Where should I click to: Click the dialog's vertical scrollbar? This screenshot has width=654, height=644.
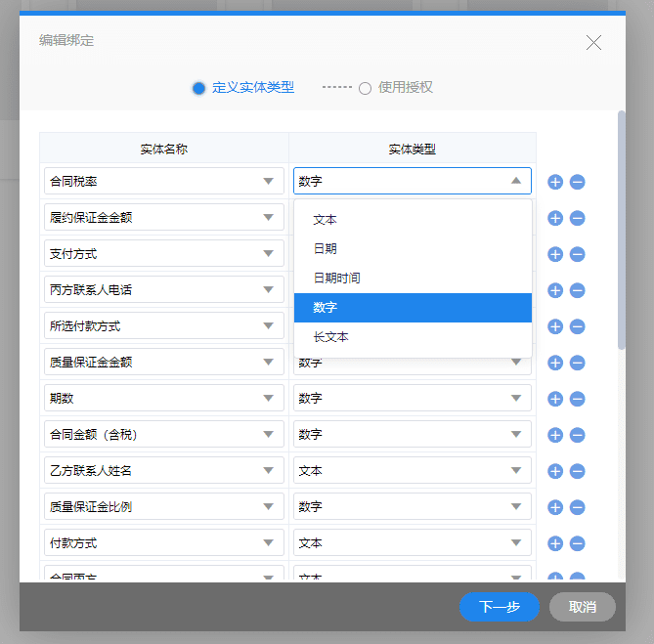pyautogui.click(x=622, y=230)
